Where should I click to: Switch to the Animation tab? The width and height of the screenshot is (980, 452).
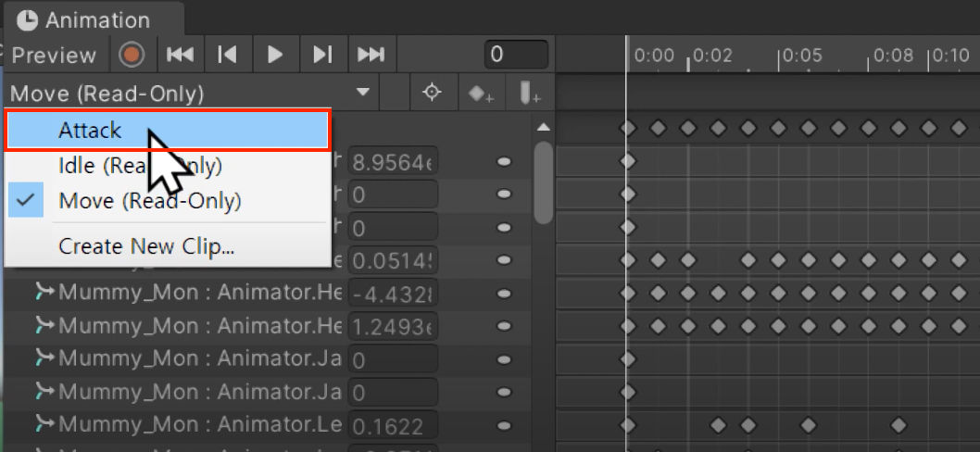pyautogui.click(x=94, y=19)
